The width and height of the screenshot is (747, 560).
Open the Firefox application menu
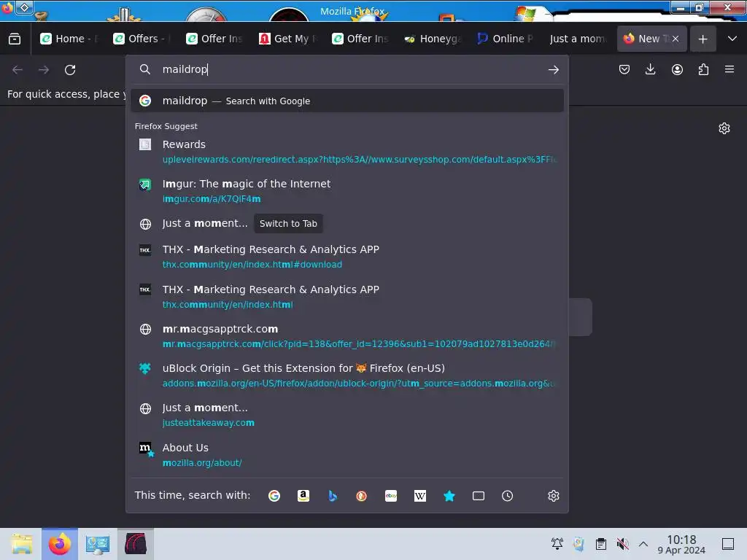(x=729, y=69)
